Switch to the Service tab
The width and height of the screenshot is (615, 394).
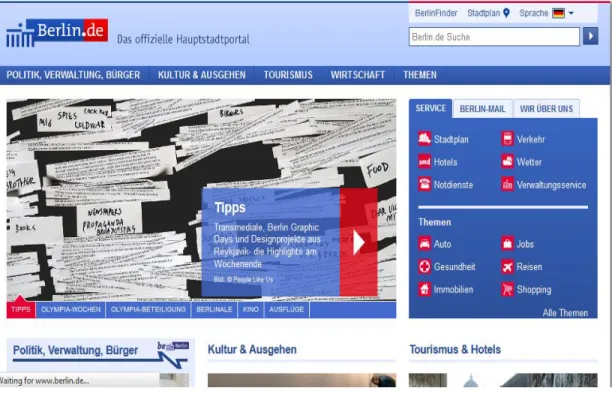tap(432, 109)
